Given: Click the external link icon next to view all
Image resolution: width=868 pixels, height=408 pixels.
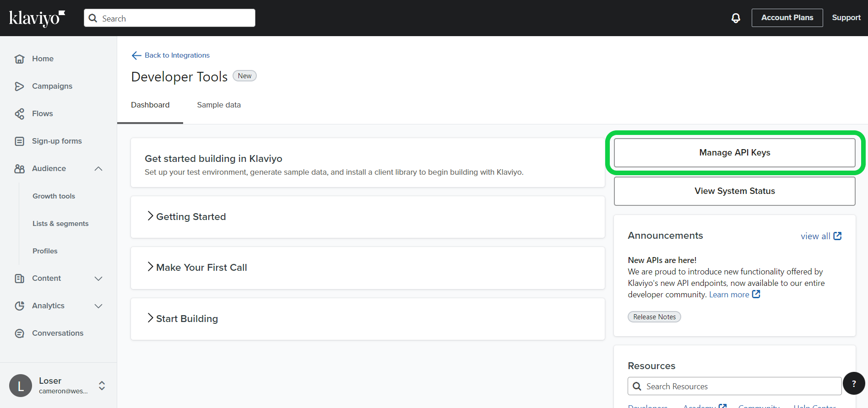Looking at the screenshot, I should pyautogui.click(x=837, y=236).
